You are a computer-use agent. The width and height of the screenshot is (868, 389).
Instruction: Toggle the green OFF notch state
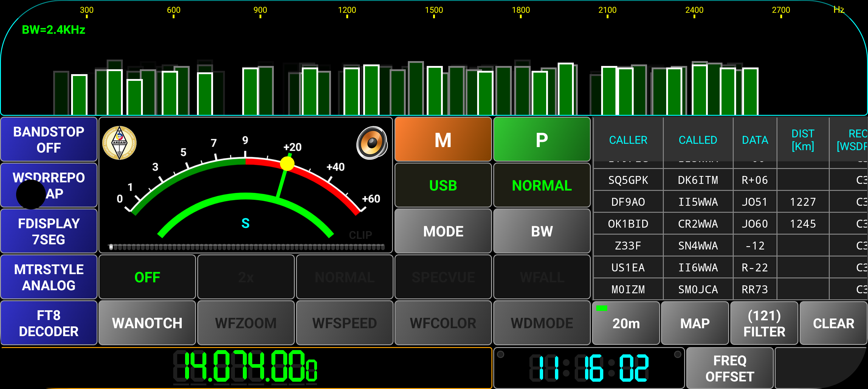click(147, 277)
